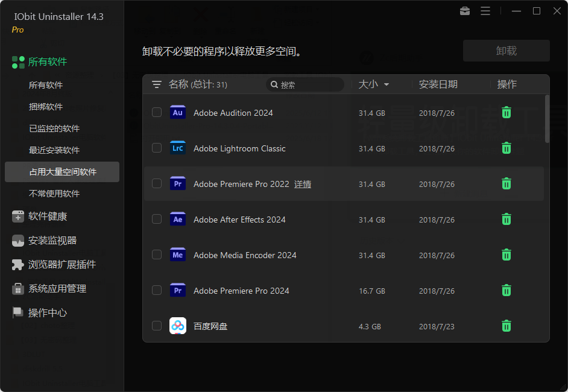
Task: Click the Premiere Pro 2022 Pr icon
Action: pyautogui.click(x=177, y=183)
